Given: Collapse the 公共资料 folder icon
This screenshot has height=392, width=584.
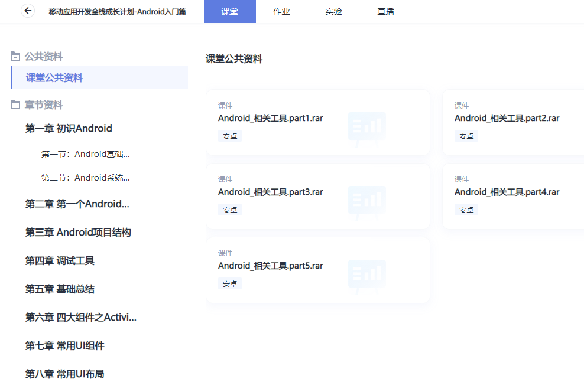Looking at the screenshot, I should [x=15, y=56].
